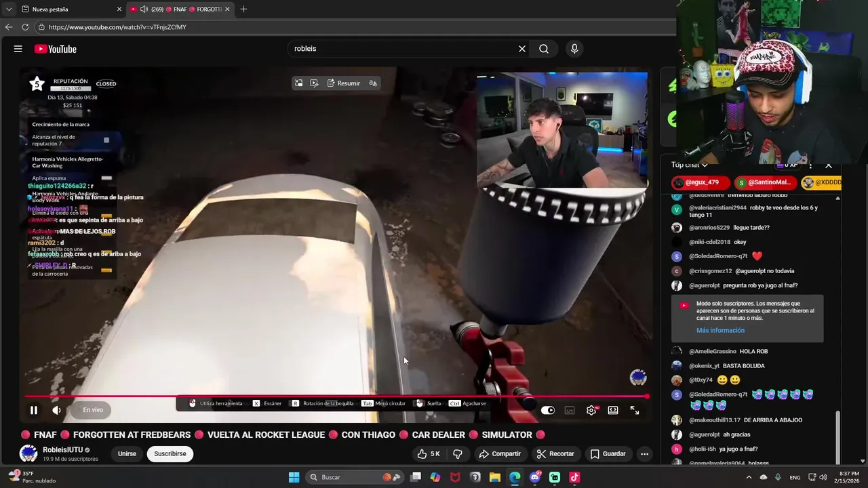
Task: Click the '@agux_479' red chat chip
Action: [701, 182]
